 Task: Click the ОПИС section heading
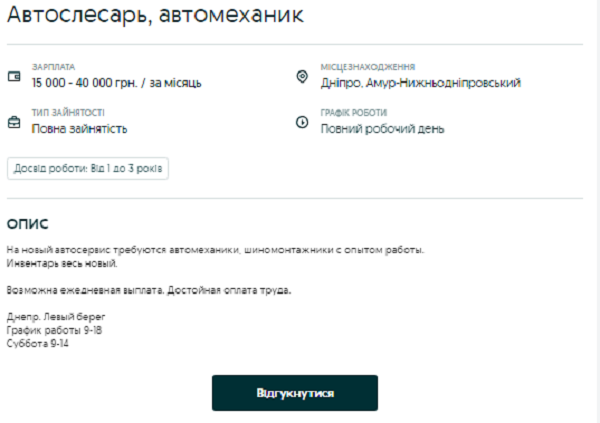tap(28, 223)
